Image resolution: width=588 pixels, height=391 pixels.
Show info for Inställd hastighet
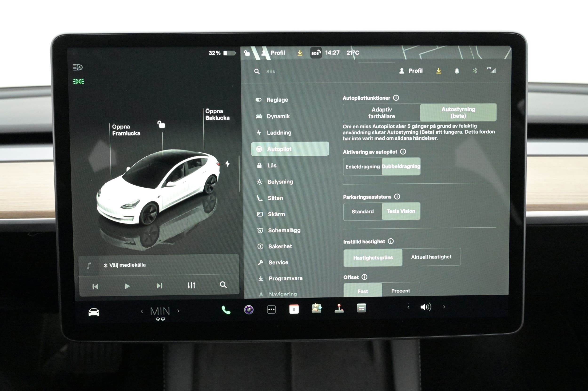(x=391, y=241)
